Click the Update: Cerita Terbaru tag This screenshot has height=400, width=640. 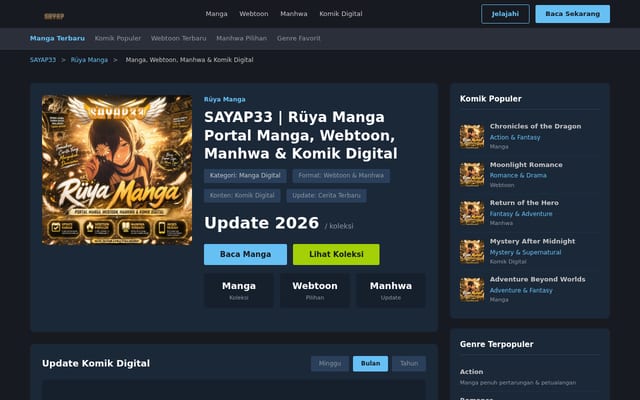[x=326, y=196]
